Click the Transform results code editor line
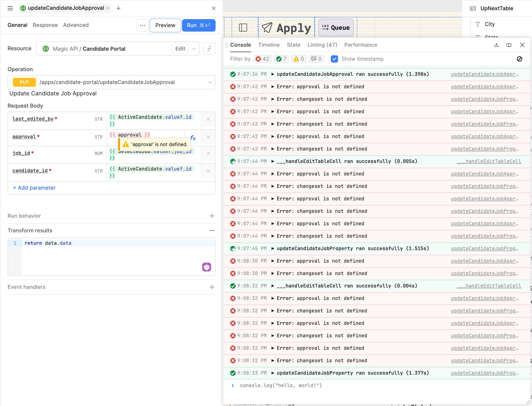 coord(119,243)
